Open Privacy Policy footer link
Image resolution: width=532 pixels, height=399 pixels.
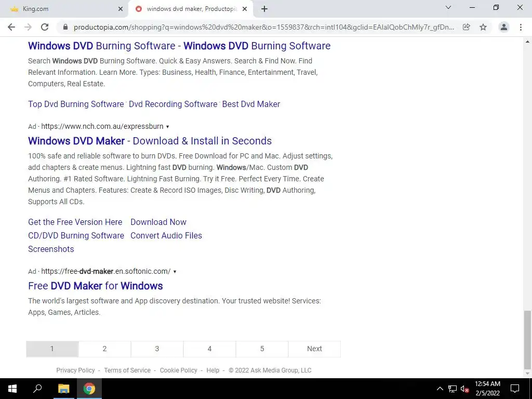pos(75,370)
